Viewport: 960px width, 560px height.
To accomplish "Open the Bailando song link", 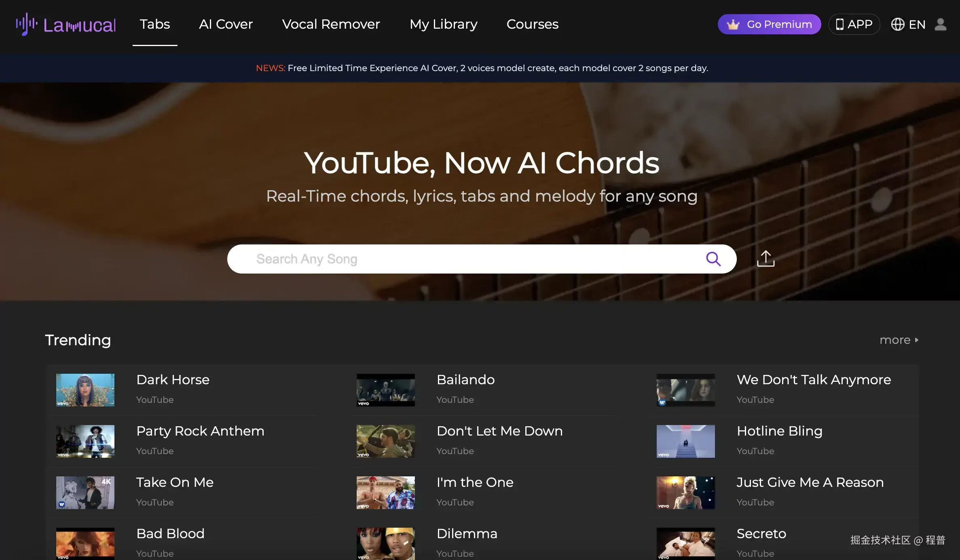I will point(465,380).
